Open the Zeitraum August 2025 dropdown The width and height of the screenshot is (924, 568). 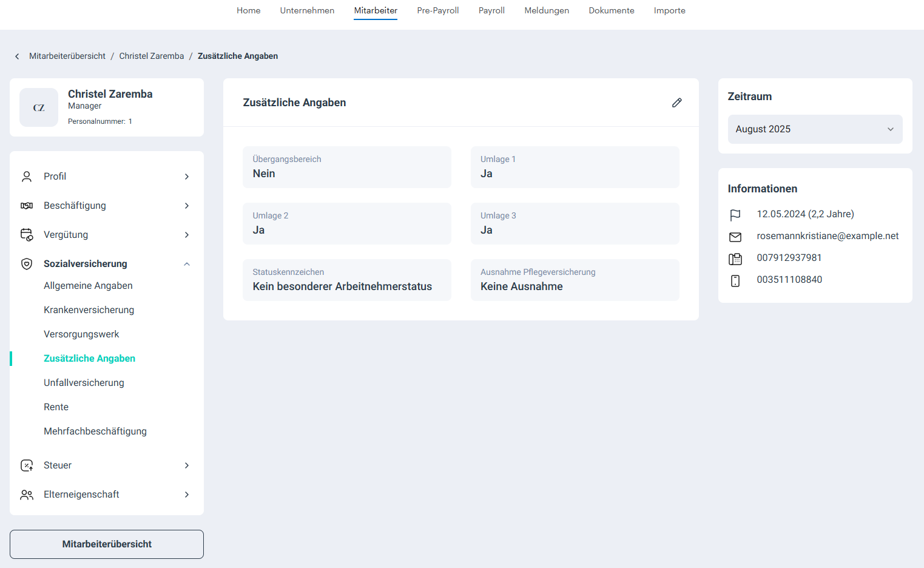815,129
